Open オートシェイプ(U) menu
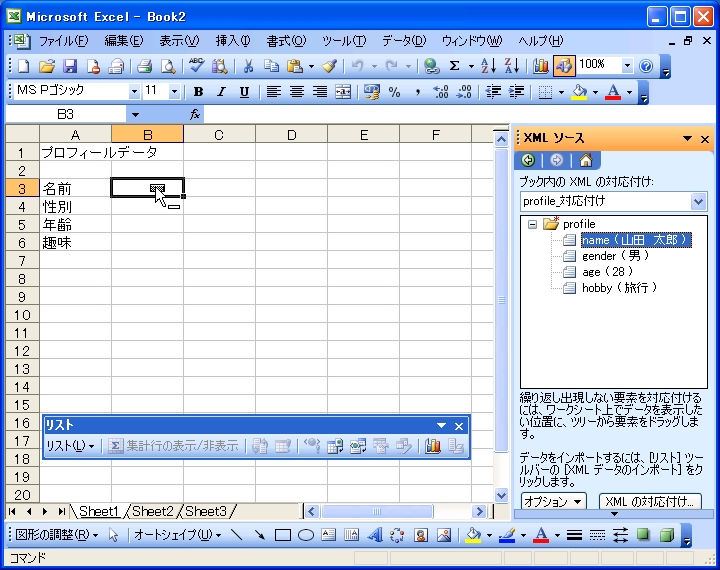Image resolution: width=720 pixels, height=570 pixels. click(177, 535)
